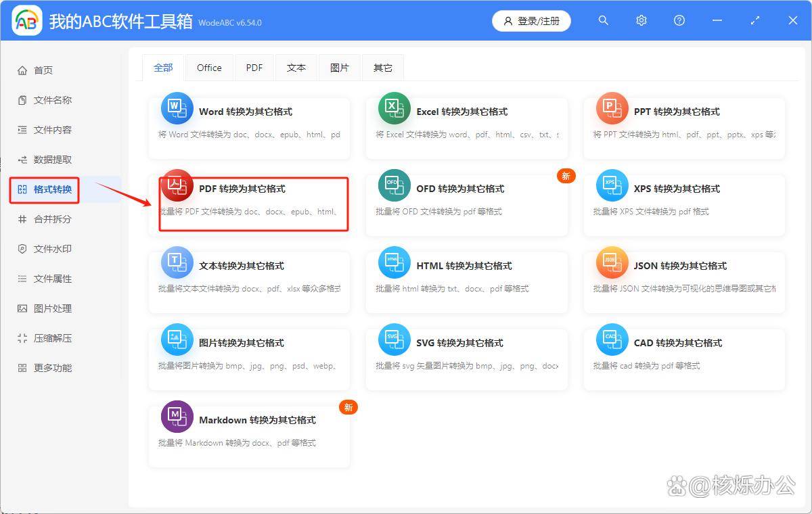Click the 数据提取 sidebar icon

[22, 160]
